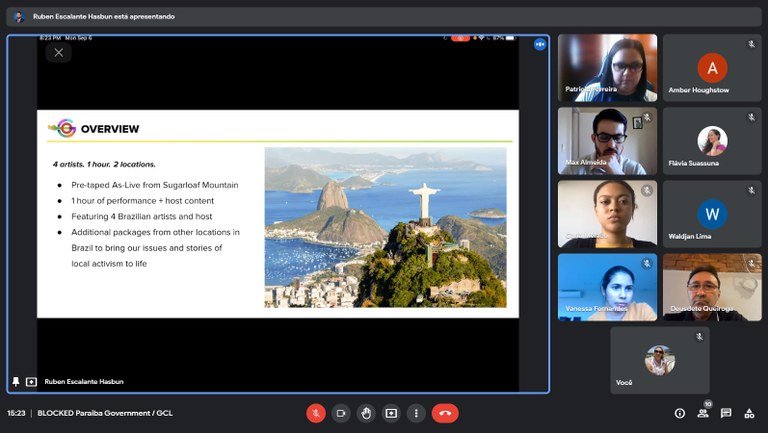Select Flávia Suassuna's participant tile
Image resolution: width=768 pixels, height=433 pixels.
pos(712,141)
